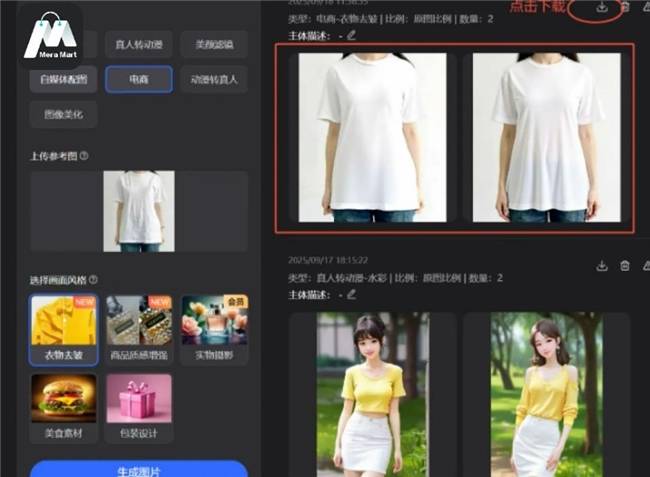Image resolution: width=650 pixels, height=477 pixels.
Task: Click trash icon for the white T-shirt results
Action: [x=625, y=8]
